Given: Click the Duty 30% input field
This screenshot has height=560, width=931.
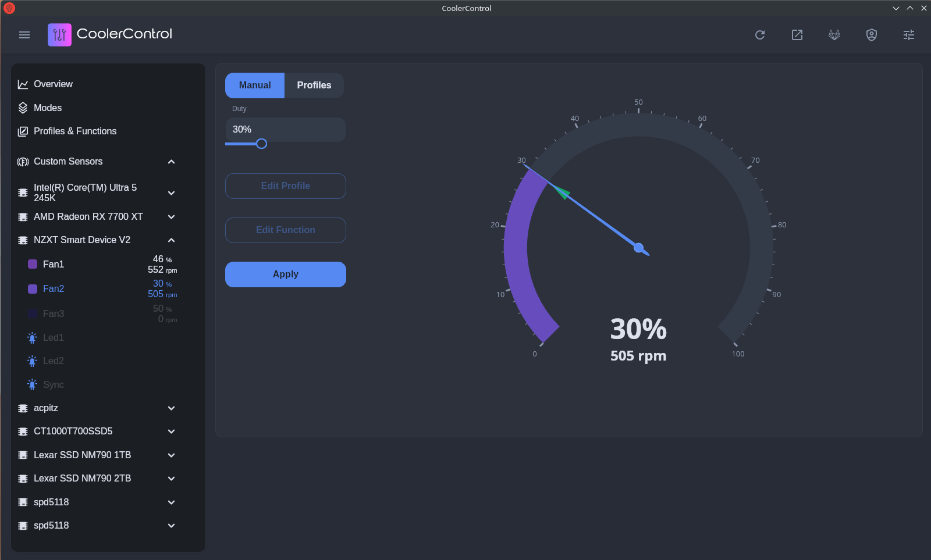Looking at the screenshot, I should click(x=285, y=130).
